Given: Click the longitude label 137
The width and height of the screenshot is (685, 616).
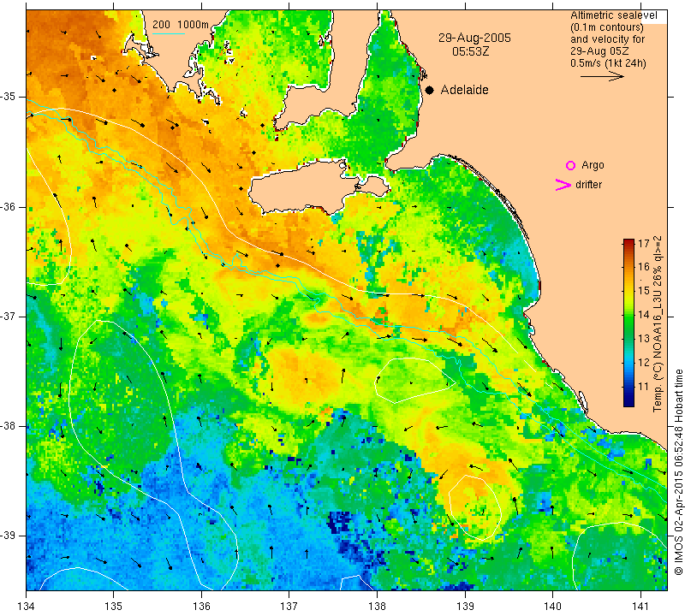Looking at the screenshot, I should 289,606.
